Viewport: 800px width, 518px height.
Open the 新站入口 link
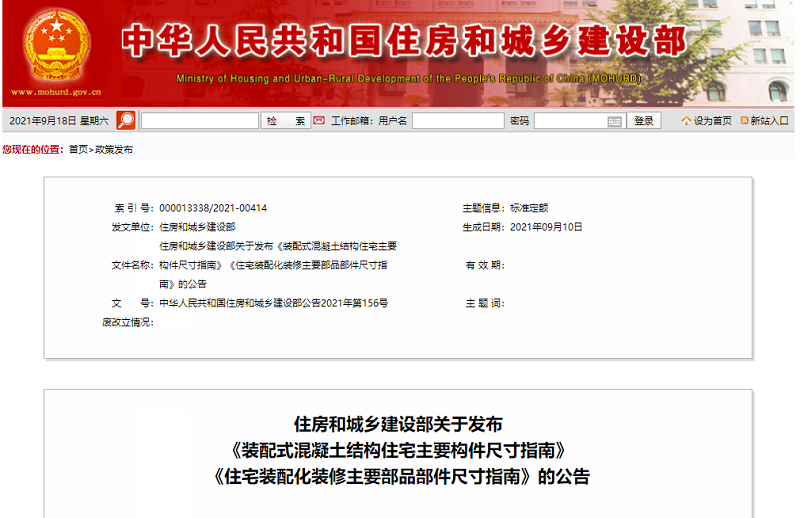tap(769, 121)
